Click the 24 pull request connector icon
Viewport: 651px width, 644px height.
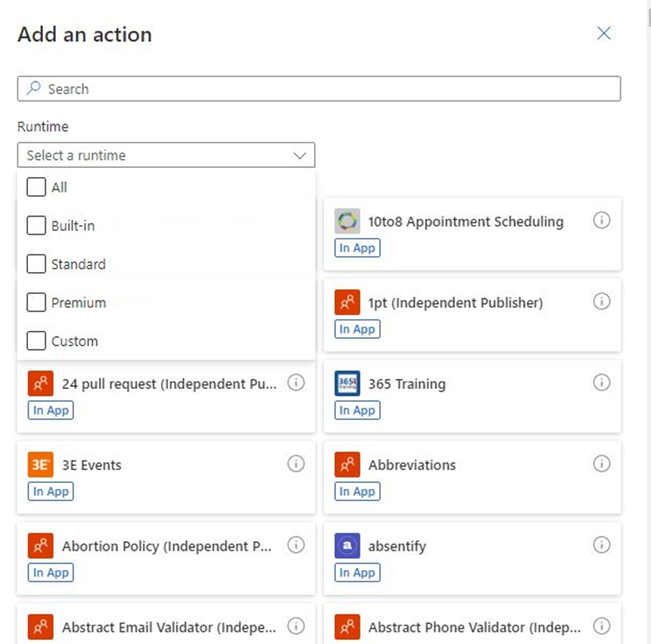[40, 384]
